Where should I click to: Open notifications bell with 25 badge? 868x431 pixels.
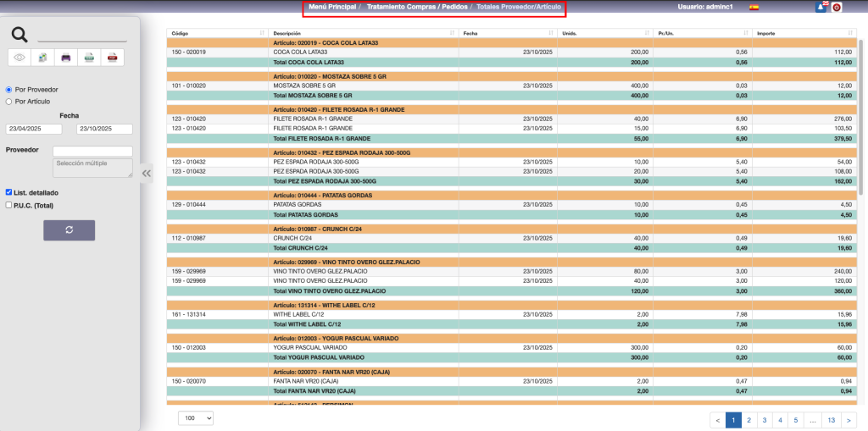(820, 7)
